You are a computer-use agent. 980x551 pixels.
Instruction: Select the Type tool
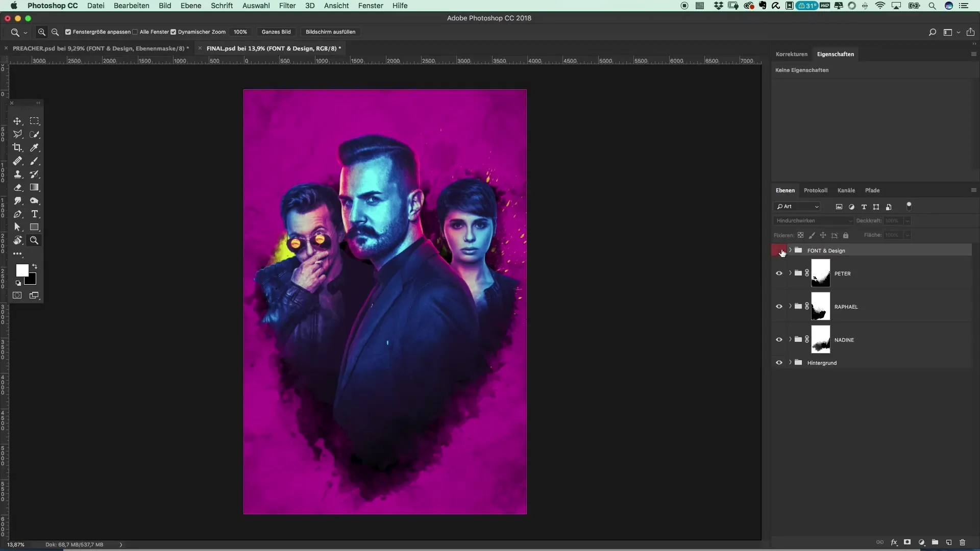(34, 214)
